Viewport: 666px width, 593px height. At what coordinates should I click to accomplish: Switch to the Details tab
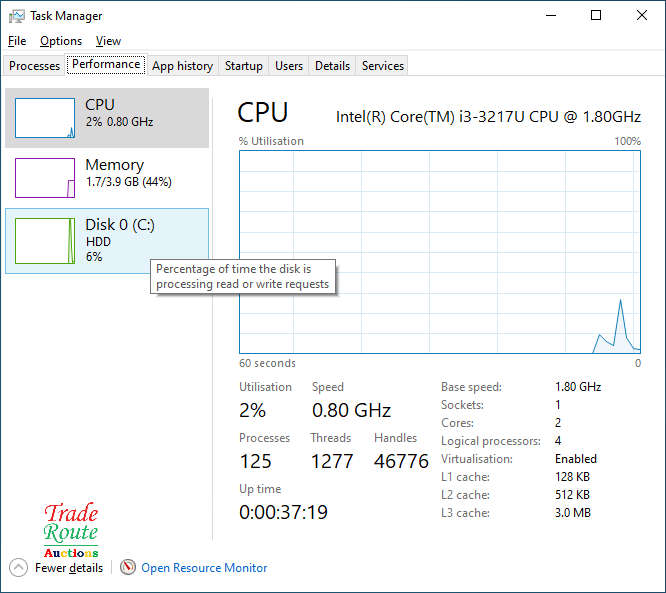click(x=332, y=66)
